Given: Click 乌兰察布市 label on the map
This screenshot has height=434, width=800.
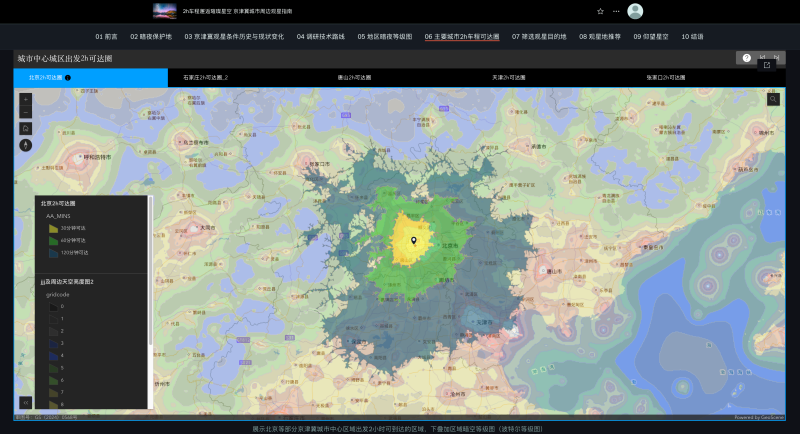Looking at the screenshot, I should click(x=195, y=142).
